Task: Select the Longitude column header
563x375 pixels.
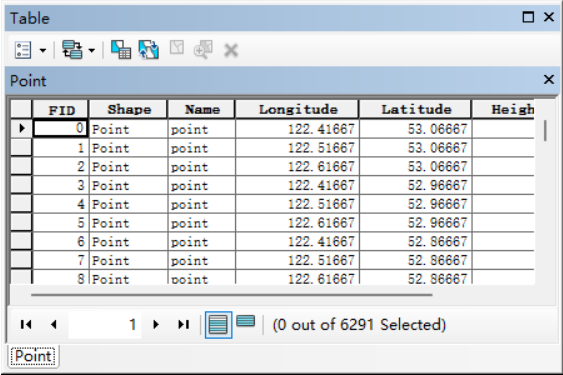Action: click(x=297, y=110)
